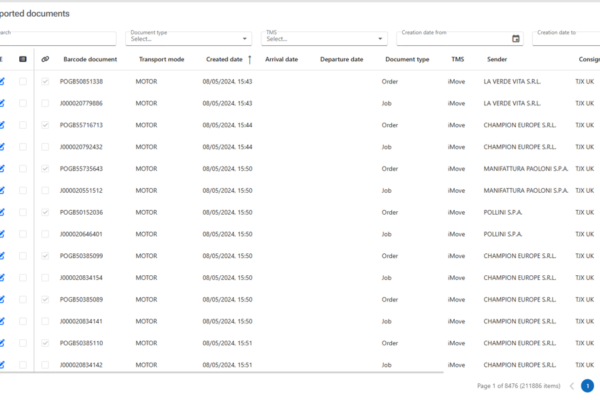Click previous page chevron in pagination

pos(571,385)
